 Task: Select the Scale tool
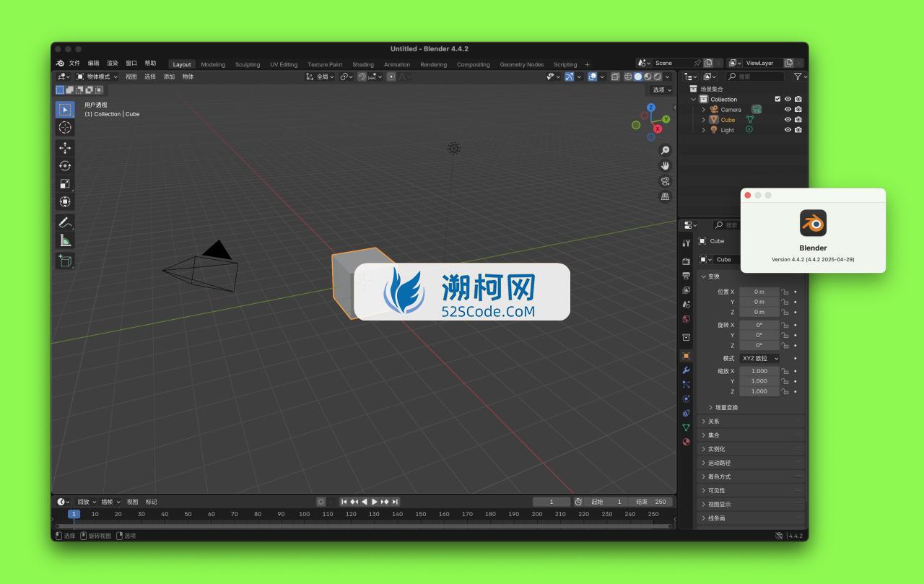(65, 184)
